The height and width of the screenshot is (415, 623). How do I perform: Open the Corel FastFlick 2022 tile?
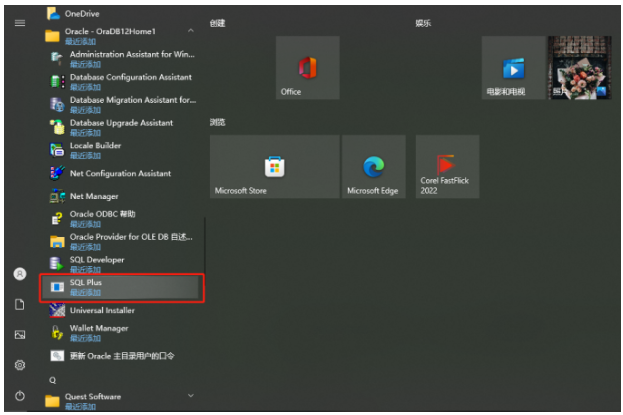coord(447,167)
